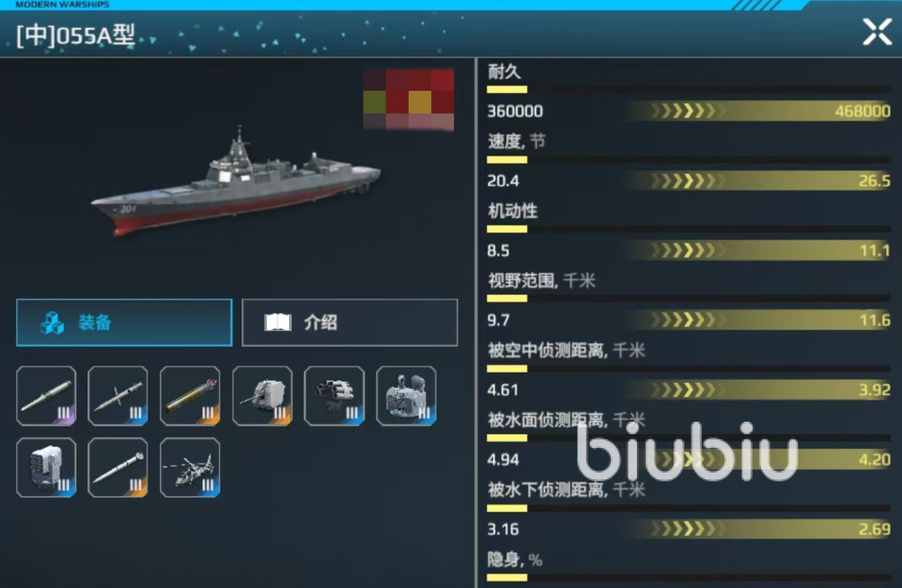Viewport: 902px width, 588px height.
Task: Select the golden torpedo equipment icon
Action: 190,396
